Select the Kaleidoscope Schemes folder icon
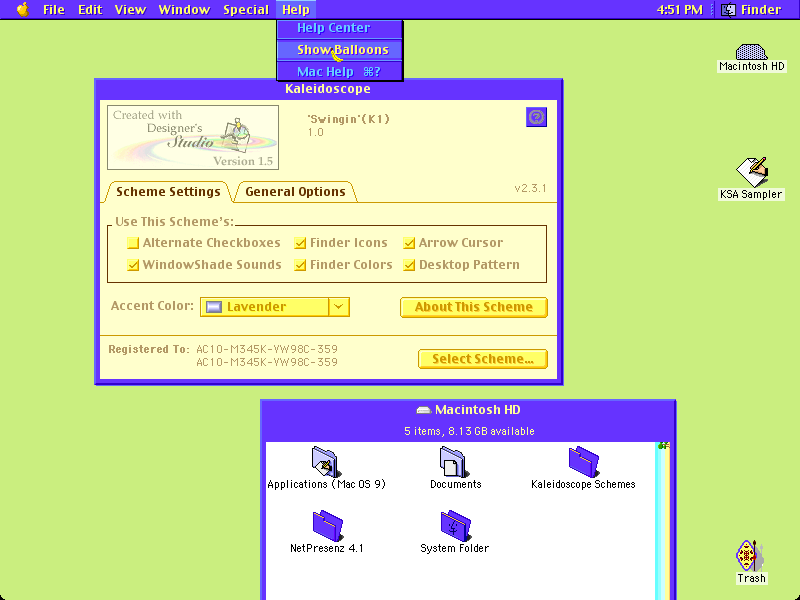Image resolution: width=800 pixels, height=600 pixels. (x=583, y=461)
